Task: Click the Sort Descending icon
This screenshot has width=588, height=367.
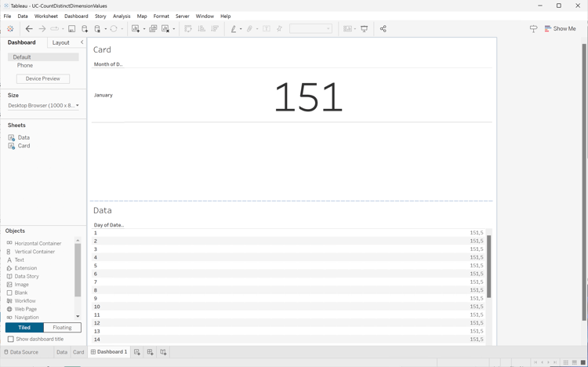Action: [x=215, y=29]
